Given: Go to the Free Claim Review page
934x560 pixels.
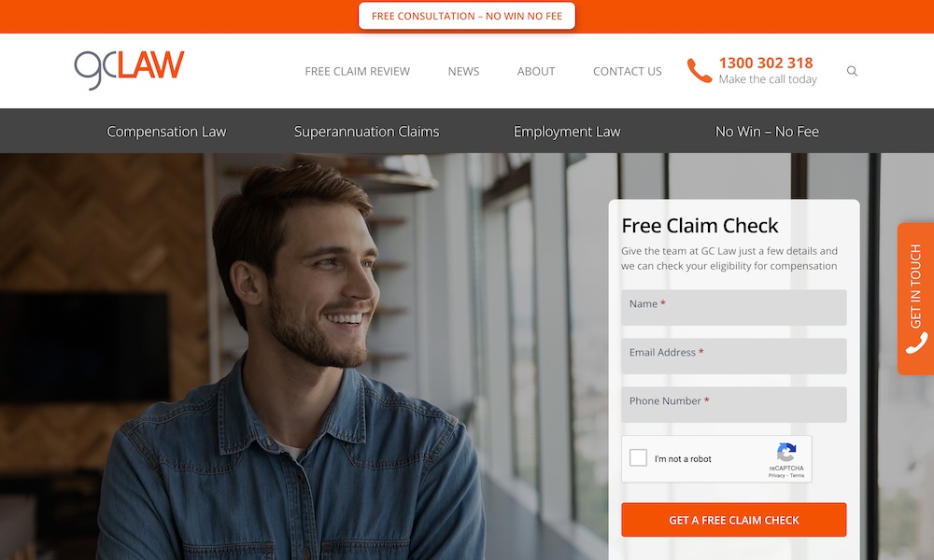Looking at the screenshot, I should tap(358, 72).
